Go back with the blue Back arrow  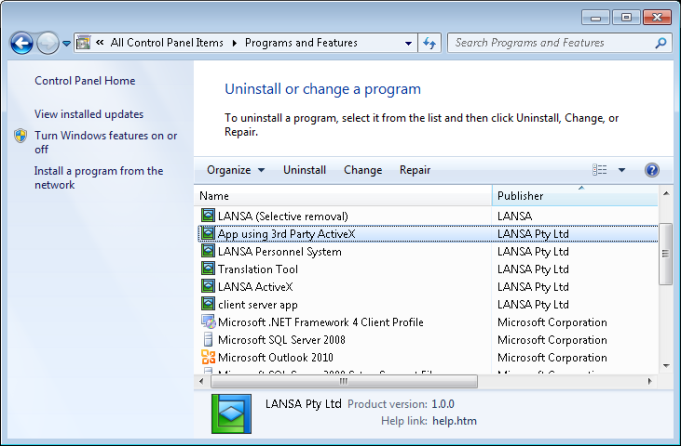pos(21,43)
